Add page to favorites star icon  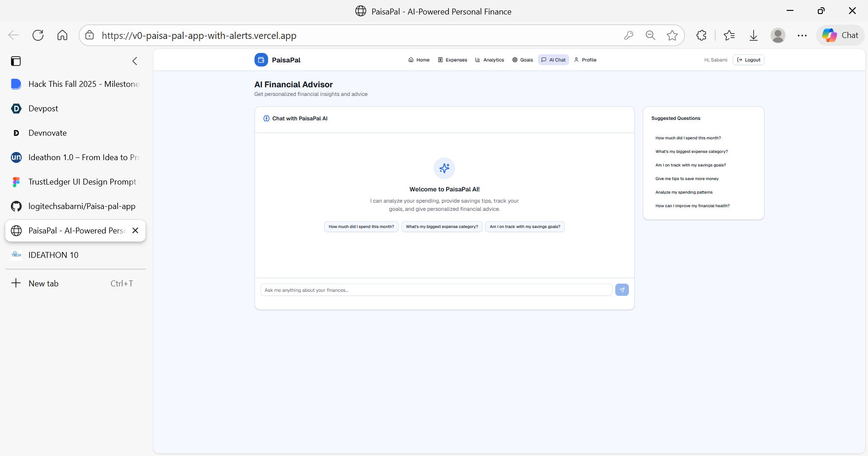point(672,35)
